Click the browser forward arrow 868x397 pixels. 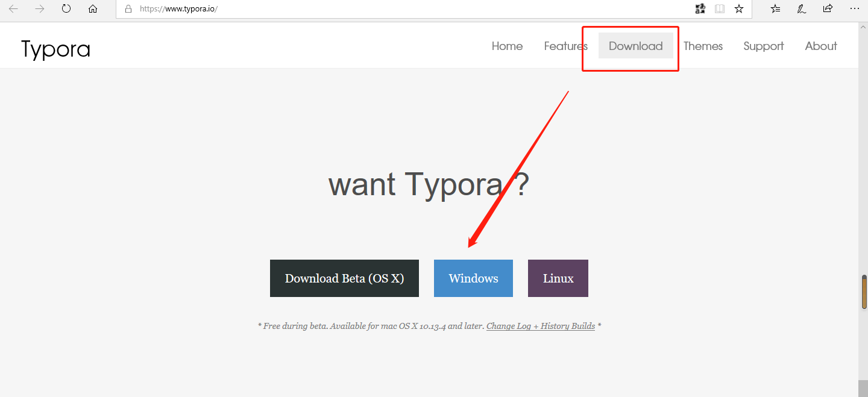pyautogui.click(x=40, y=9)
